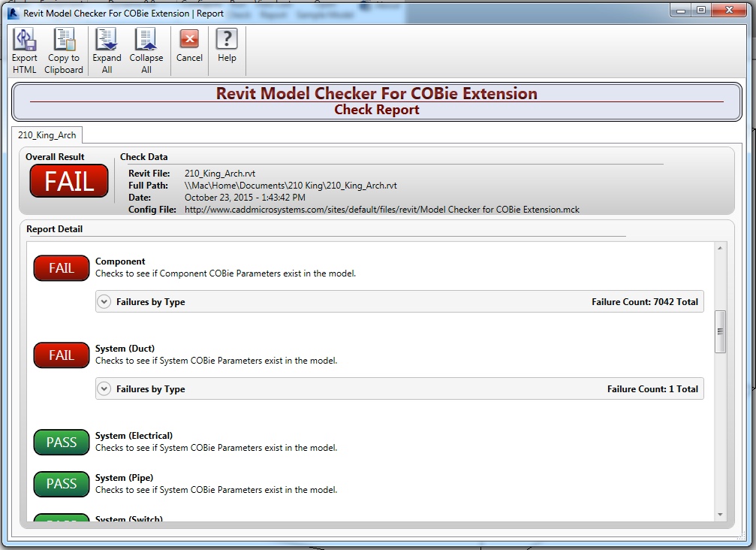Click the PASS badge for System (Electrical)
The width and height of the screenshot is (756, 550).
(61, 443)
